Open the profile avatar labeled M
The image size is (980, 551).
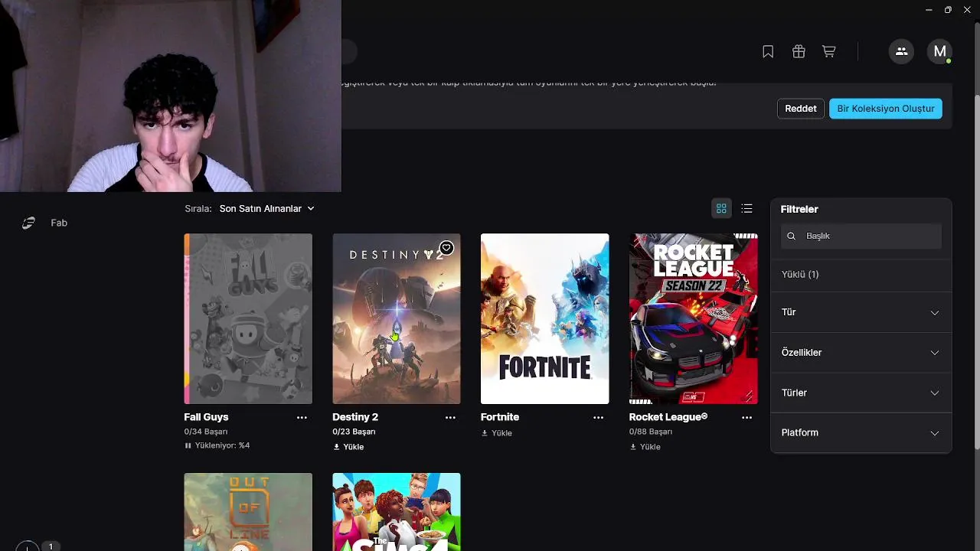click(x=939, y=51)
